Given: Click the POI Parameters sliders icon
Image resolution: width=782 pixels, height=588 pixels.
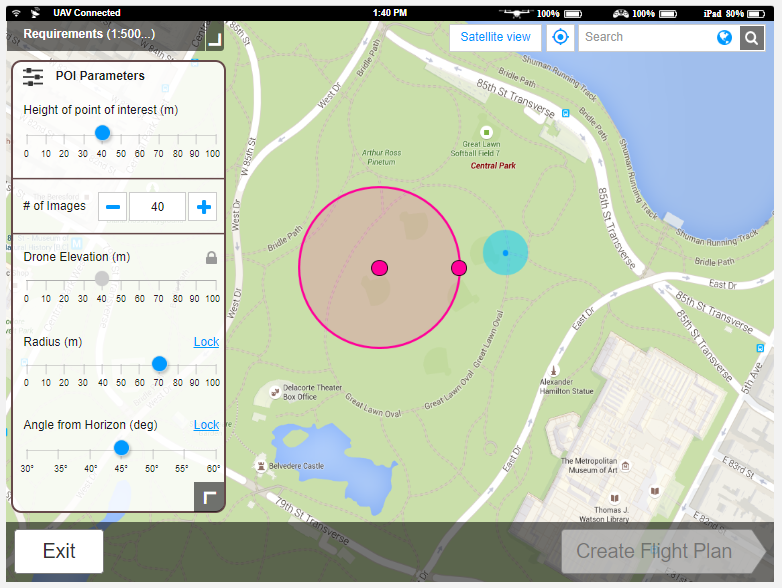Looking at the screenshot, I should 33,77.
